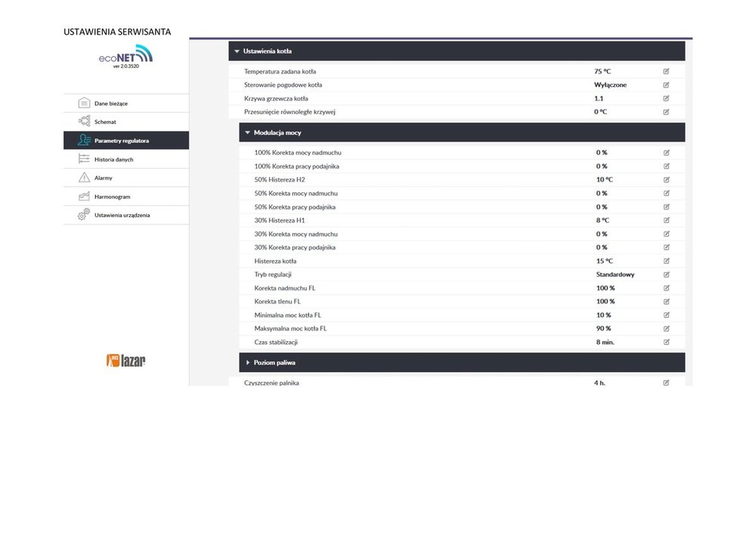This screenshot has width=756, height=534.
Task: Click edit icon next to Krzywa grzewcza kotła
Action: [666, 98]
